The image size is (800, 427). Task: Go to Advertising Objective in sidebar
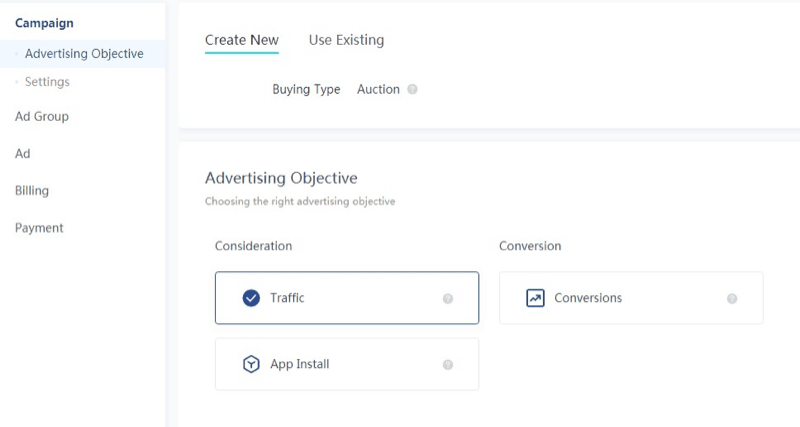[84, 54]
